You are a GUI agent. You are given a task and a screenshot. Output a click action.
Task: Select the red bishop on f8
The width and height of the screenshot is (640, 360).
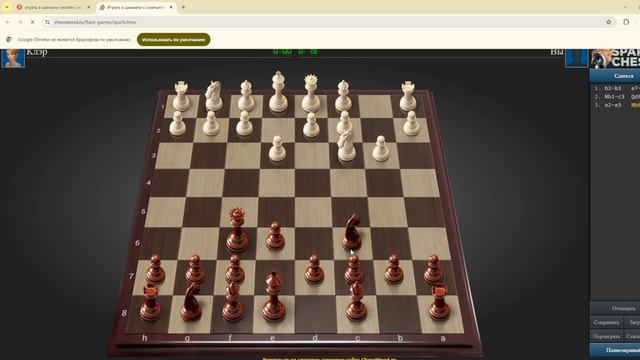click(233, 301)
